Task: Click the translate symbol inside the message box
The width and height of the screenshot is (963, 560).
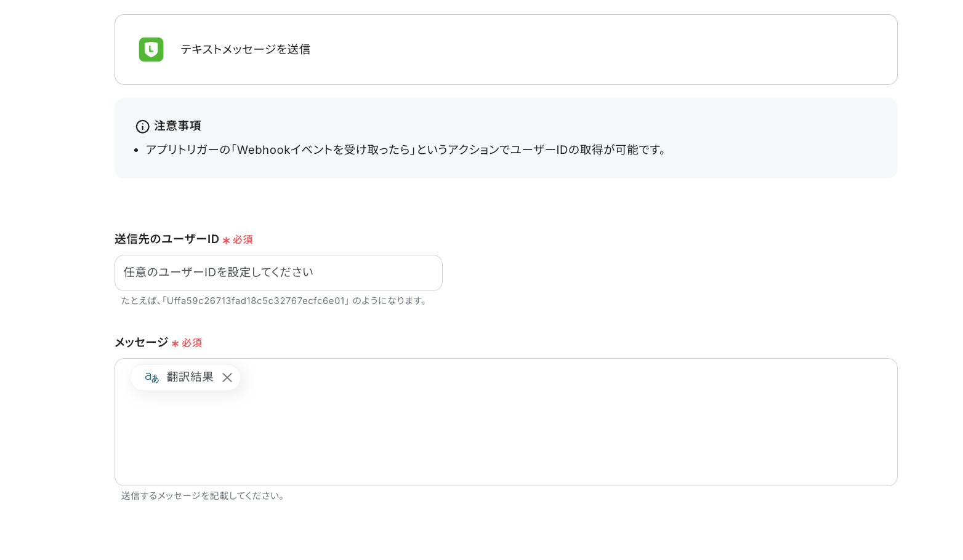Action: tap(151, 377)
